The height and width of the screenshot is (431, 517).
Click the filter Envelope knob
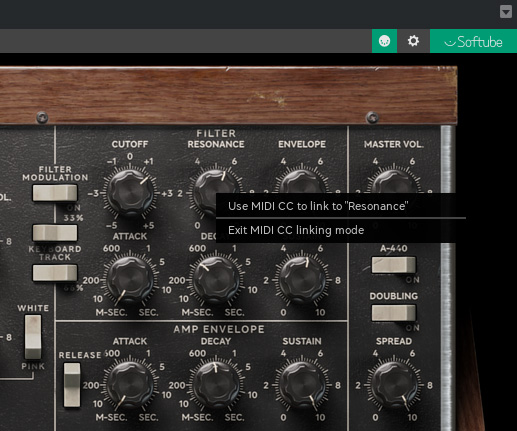click(x=302, y=182)
